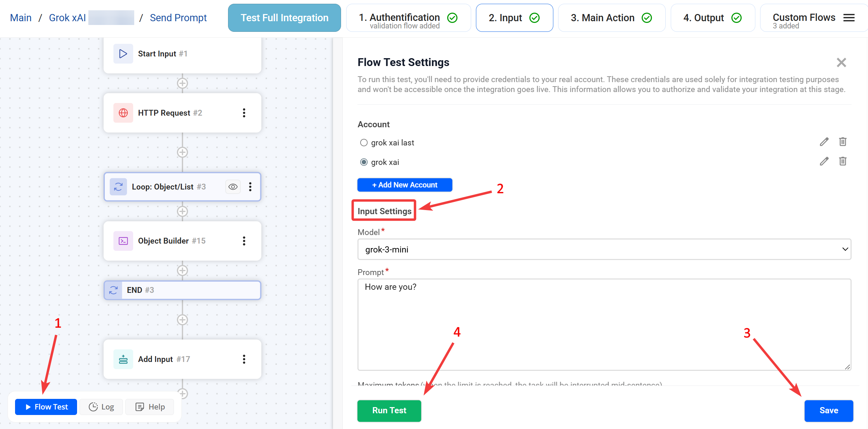This screenshot has width=868, height=429.
Task: Open the three-dot menu on HTTP Request node
Action: click(244, 113)
